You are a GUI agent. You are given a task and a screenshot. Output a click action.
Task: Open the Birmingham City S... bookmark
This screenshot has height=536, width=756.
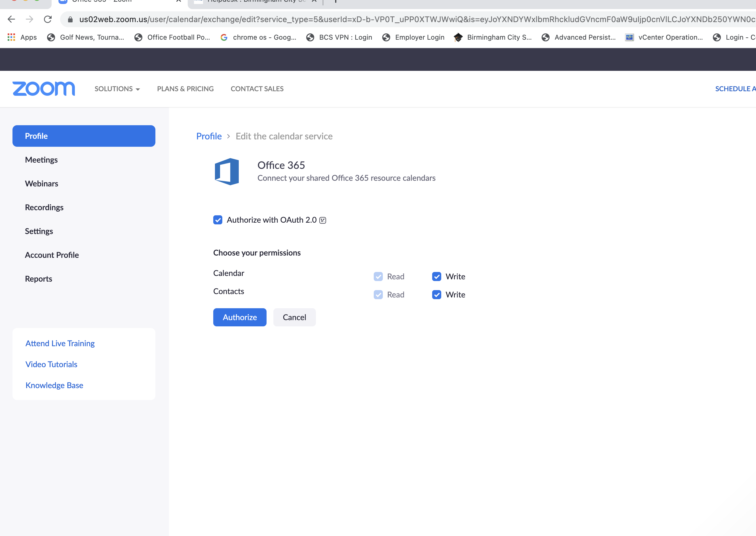493,37
